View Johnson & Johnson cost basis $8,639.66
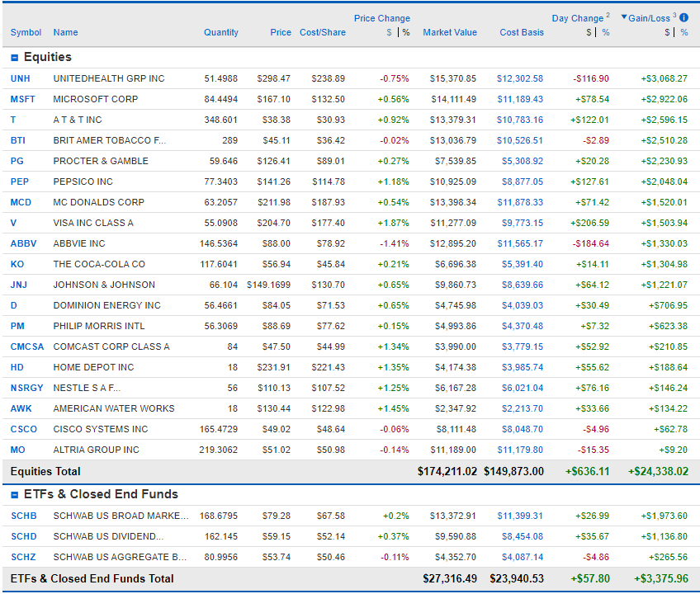The height and width of the screenshot is (594, 700). (523, 285)
